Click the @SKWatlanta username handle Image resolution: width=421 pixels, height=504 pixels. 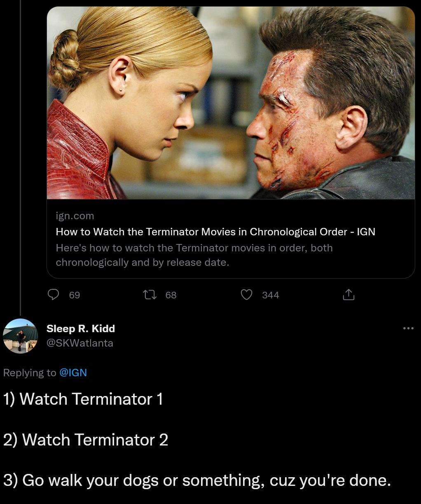[x=80, y=343]
